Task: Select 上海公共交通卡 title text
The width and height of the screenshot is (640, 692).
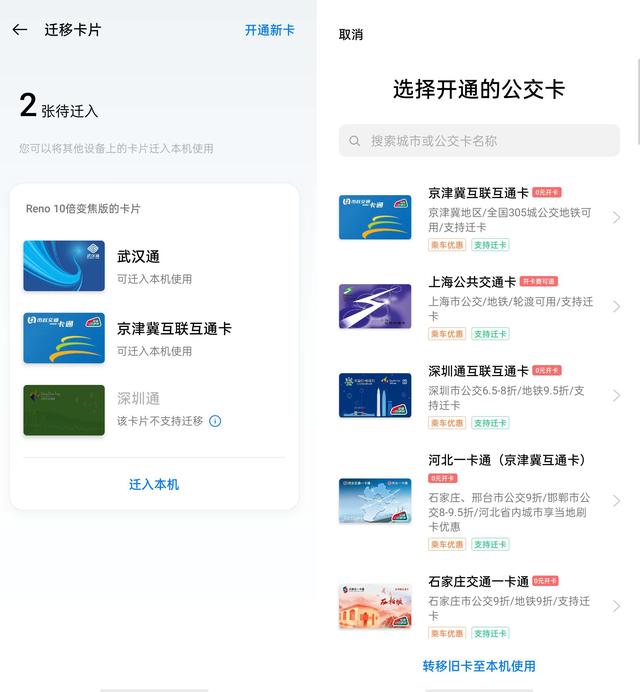Action: [472, 282]
